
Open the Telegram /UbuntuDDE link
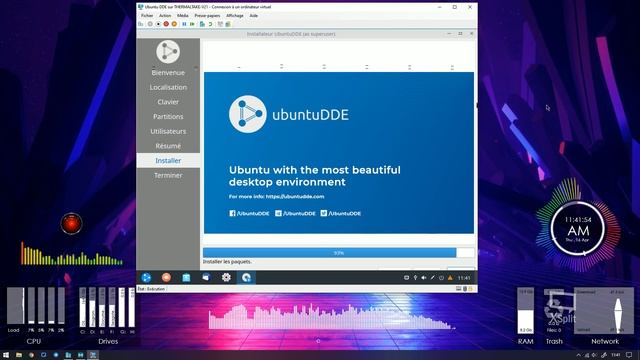click(295, 213)
